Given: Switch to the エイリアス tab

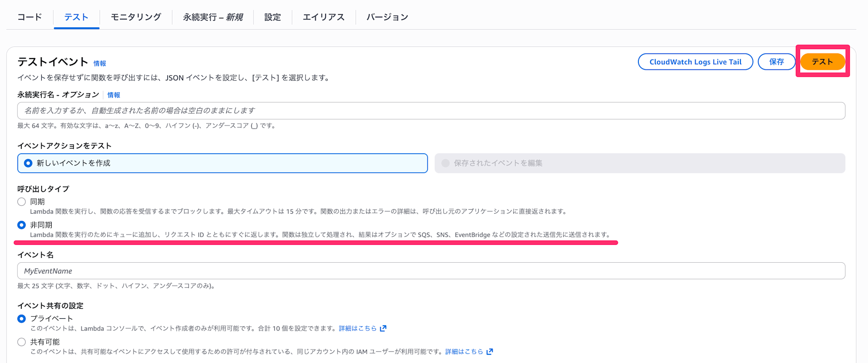Looking at the screenshot, I should [x=323, y=17].
